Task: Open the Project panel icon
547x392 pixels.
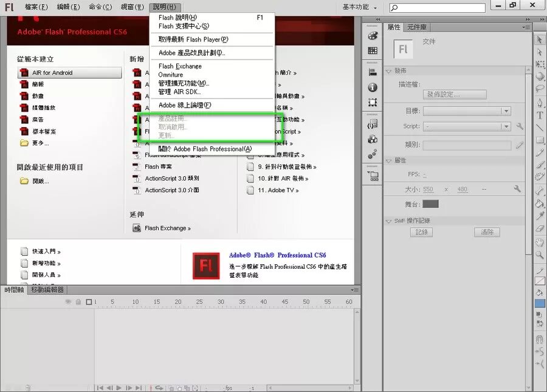Action: (373, 176)
